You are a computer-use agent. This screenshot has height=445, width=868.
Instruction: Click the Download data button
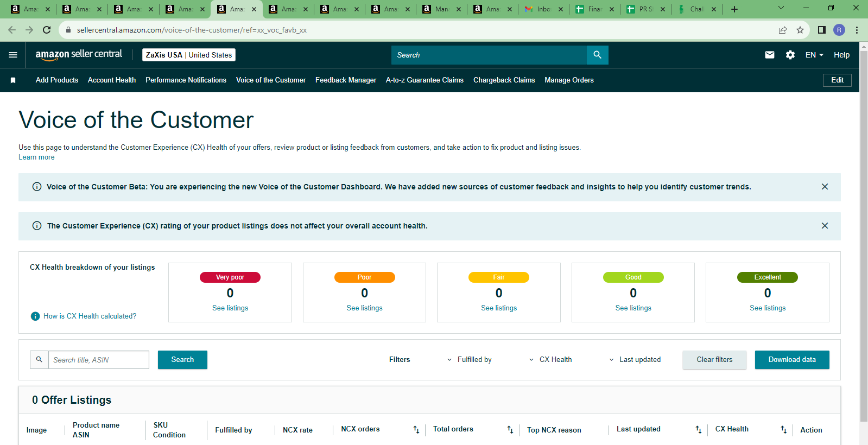tap(792, 360)
